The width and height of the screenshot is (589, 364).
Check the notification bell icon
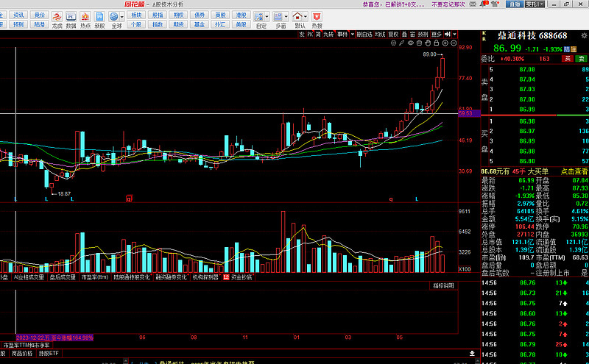click(484, 4)
